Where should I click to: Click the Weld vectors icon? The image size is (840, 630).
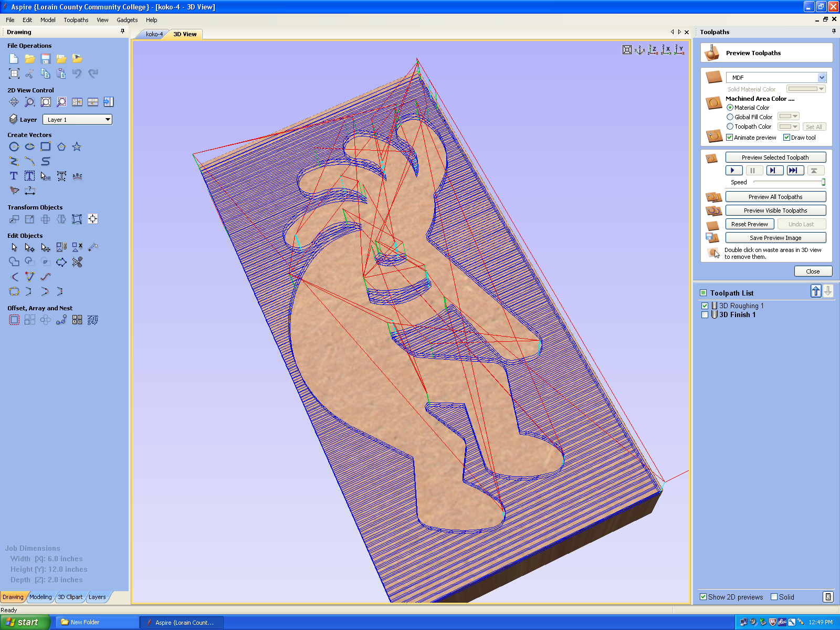coord(14,261)
